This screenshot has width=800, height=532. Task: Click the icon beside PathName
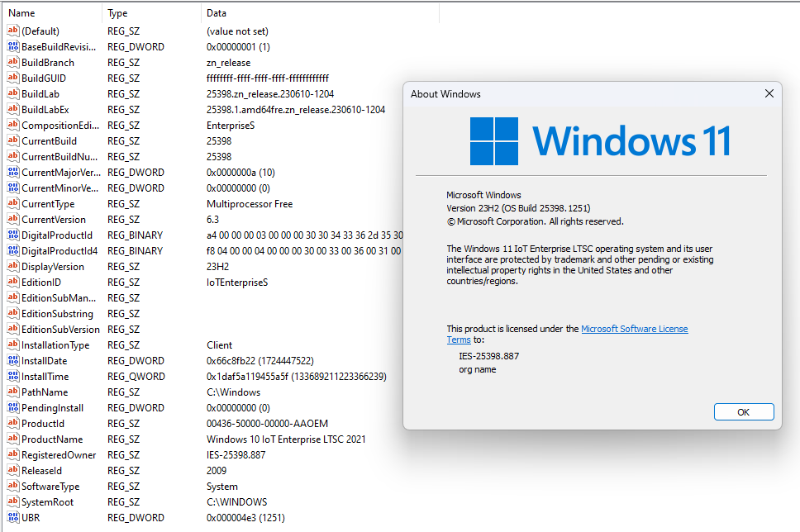[12, 392]
